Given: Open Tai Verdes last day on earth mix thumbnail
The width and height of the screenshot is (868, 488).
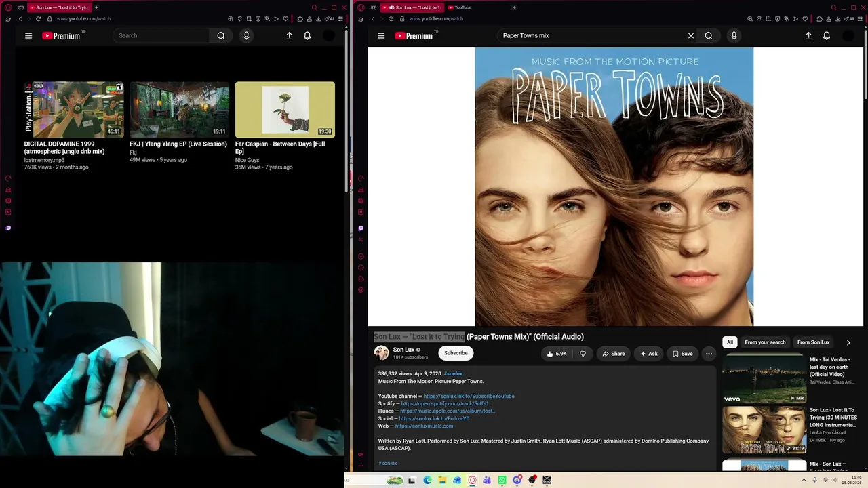Looking at the screenshot, I should [x=764, y=378].
